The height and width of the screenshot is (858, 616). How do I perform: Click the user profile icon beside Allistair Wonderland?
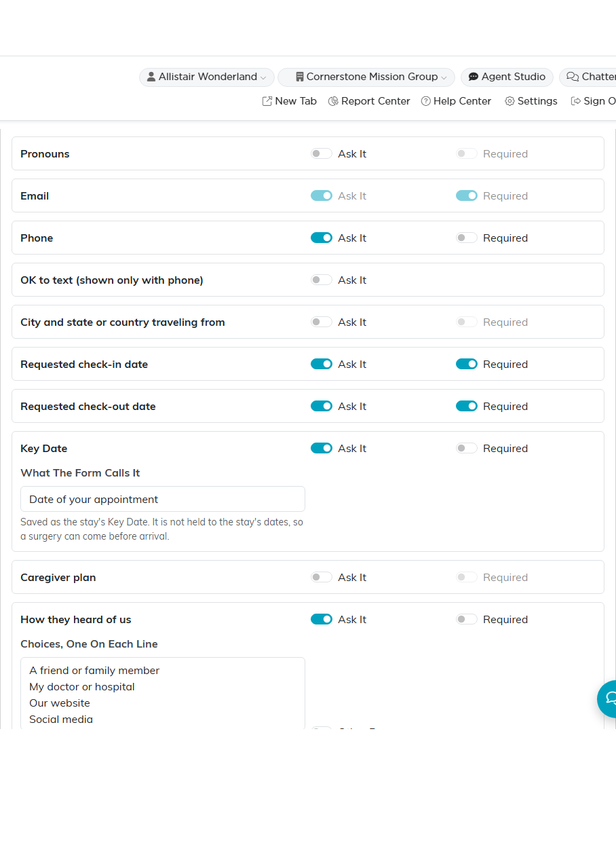coord(151,77)
